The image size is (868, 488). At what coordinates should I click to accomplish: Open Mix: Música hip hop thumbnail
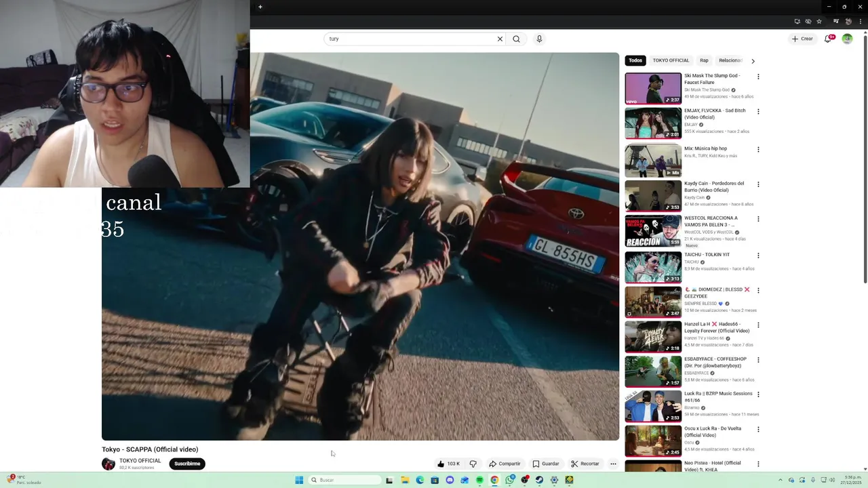653,161
